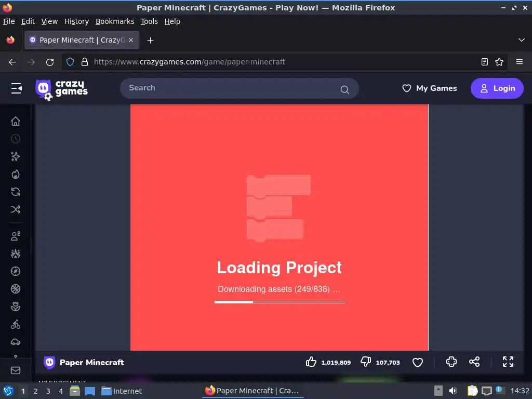Open the Edit menu

tap(28, 21)
